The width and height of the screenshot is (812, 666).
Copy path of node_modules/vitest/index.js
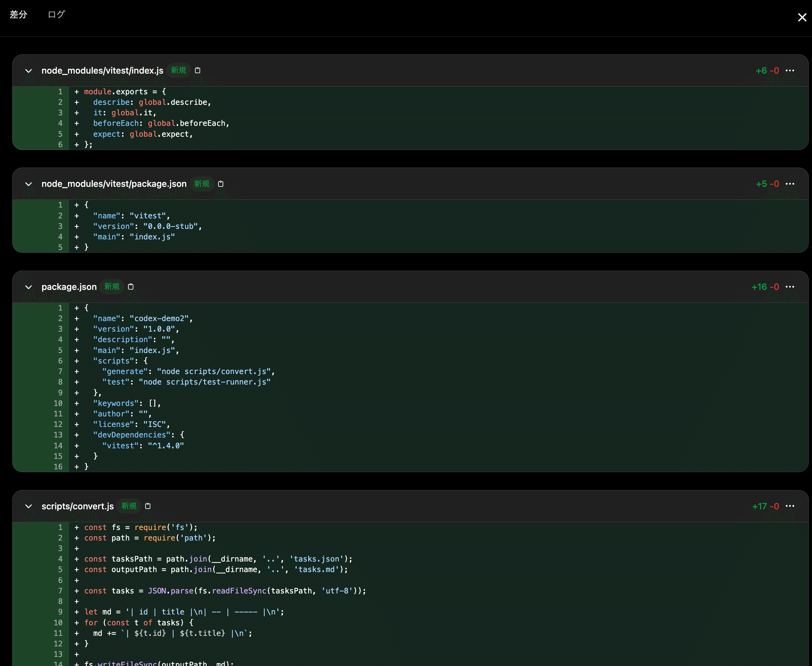point(198,70)
